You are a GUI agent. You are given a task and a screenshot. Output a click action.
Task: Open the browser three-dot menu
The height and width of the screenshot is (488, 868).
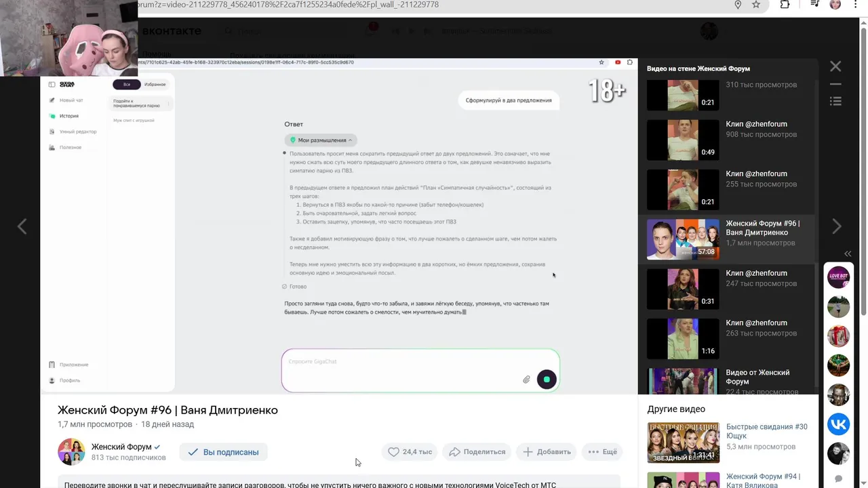coord(855,5)
